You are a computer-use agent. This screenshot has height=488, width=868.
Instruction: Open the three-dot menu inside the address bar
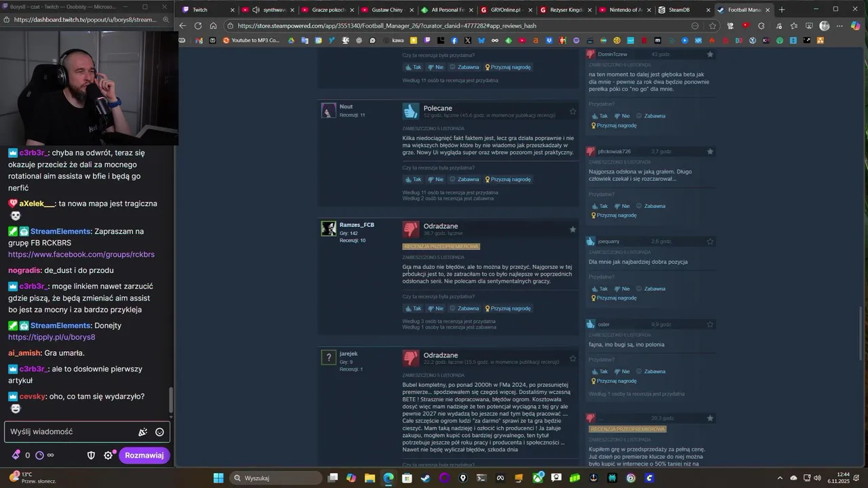click(x=695, y=26)
